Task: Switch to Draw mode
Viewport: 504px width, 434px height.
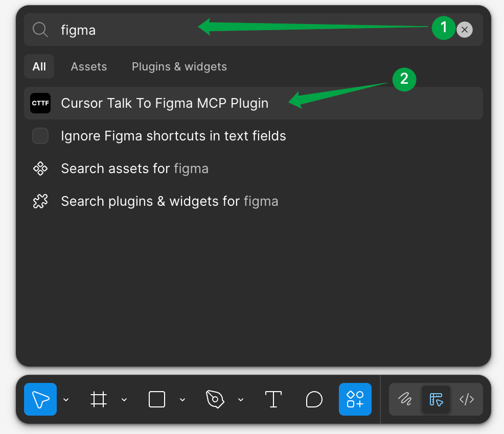Action: (405, 399)
